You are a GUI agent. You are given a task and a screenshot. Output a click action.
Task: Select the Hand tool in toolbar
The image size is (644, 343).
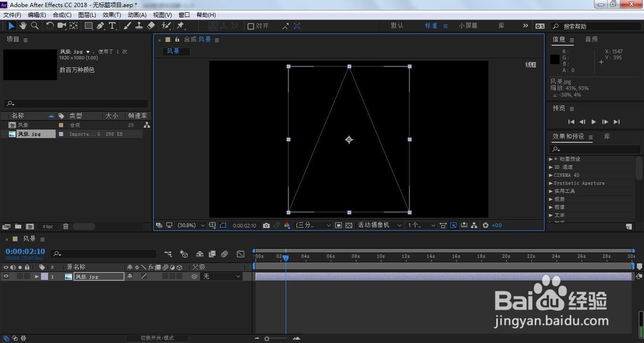tap(23, 26)
